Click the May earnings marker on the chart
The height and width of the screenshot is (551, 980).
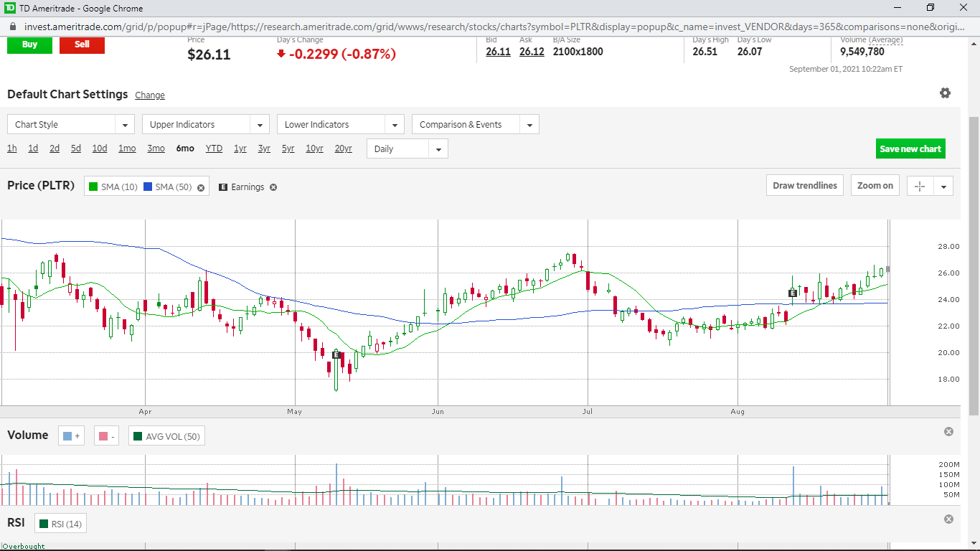click(336, 354)
